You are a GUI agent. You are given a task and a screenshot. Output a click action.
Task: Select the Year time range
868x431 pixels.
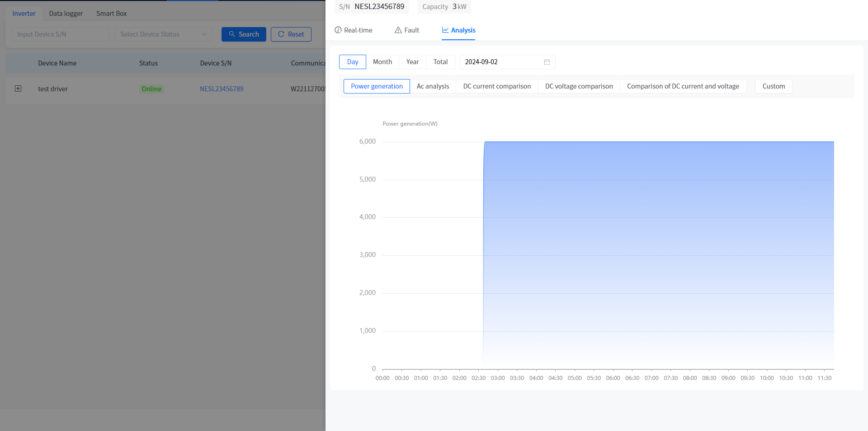(x=412, y=62)
